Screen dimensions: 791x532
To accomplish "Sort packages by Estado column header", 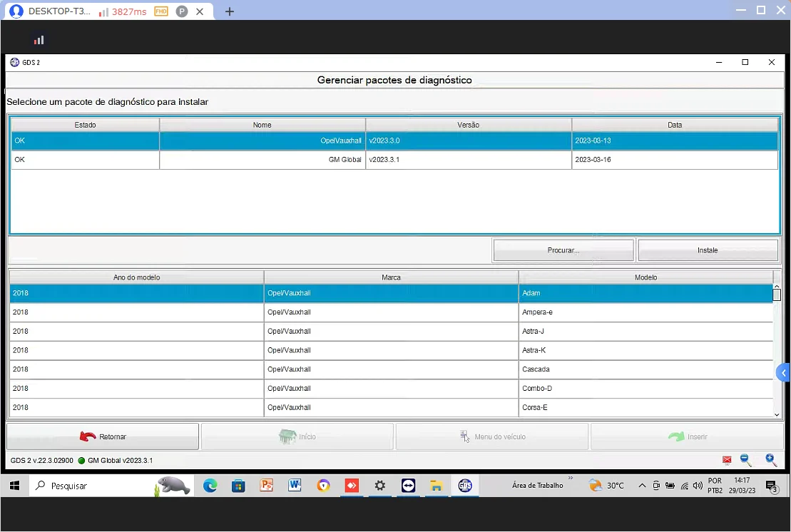I will pos(85,125).
